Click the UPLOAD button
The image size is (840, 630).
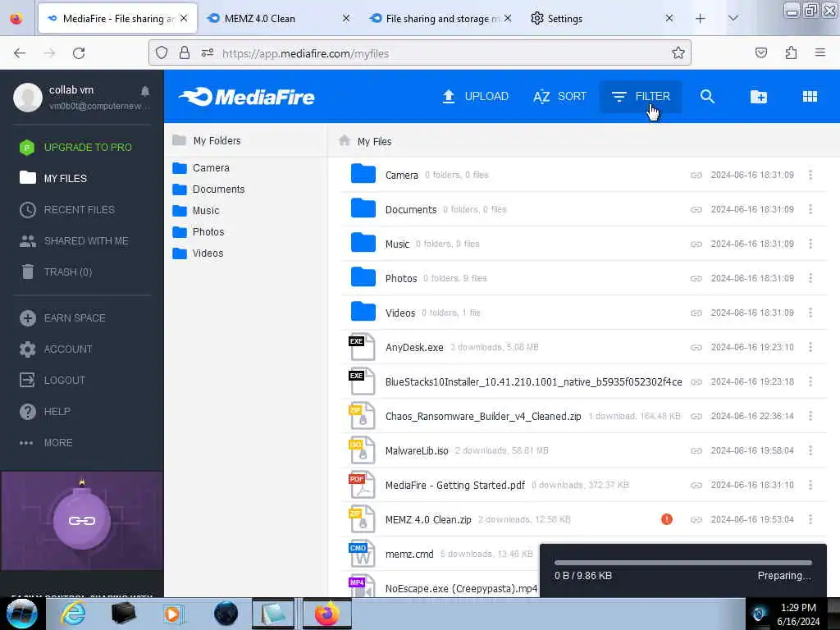pos(475,97)
